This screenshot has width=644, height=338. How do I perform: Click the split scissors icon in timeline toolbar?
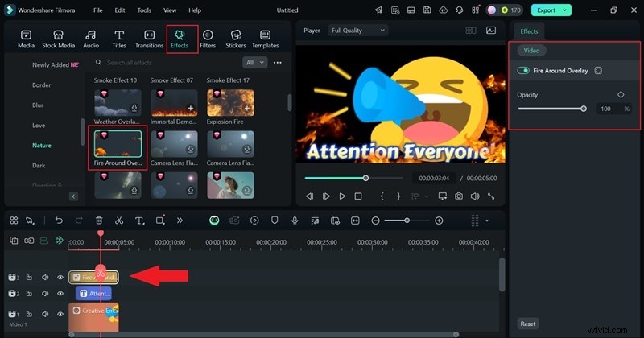(119, 221)
